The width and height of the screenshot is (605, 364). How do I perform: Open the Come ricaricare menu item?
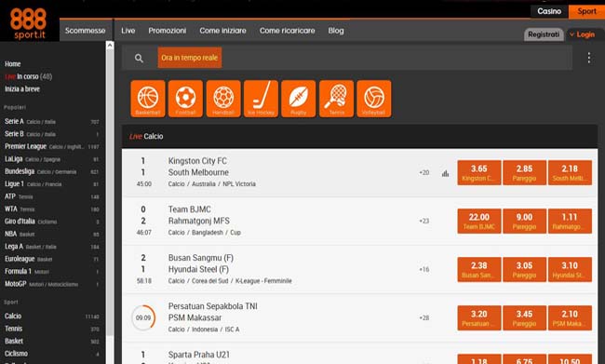(x=287, y=31)
